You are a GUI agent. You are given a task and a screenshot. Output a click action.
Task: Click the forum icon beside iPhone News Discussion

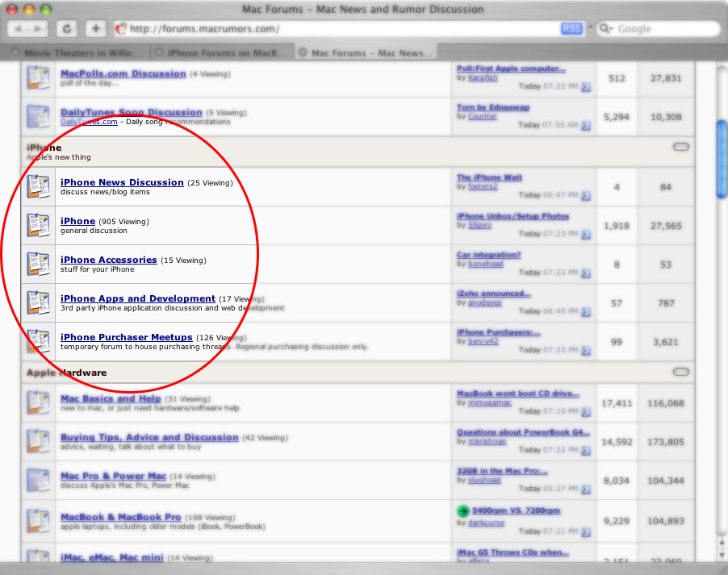click(38, 186)
